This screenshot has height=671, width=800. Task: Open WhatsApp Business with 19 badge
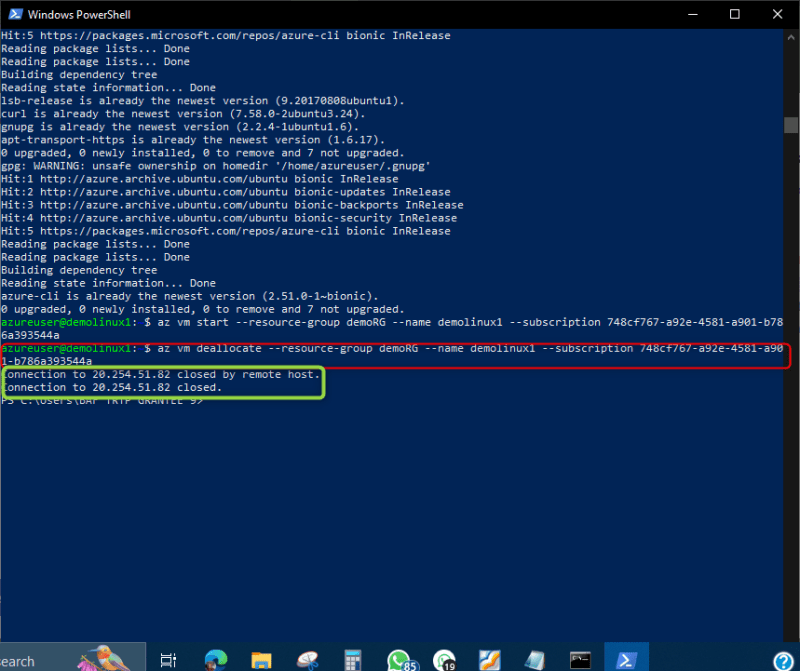point(444,660)
